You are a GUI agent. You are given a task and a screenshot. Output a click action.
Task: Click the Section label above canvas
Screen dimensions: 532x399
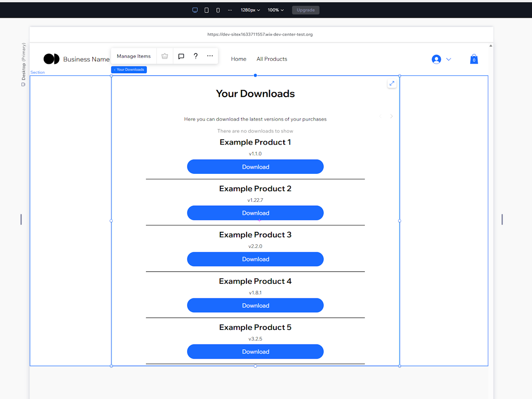[38, 72]
